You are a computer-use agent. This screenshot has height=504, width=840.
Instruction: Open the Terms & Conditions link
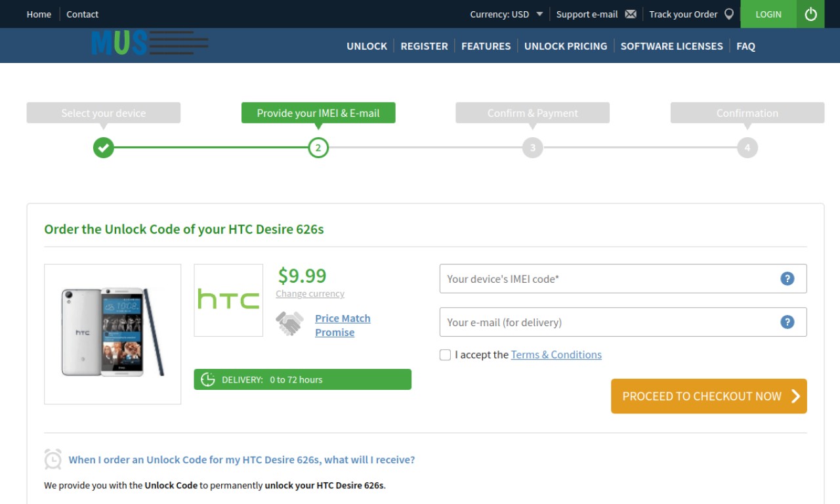pyautogui.click(x=556, y=354)
